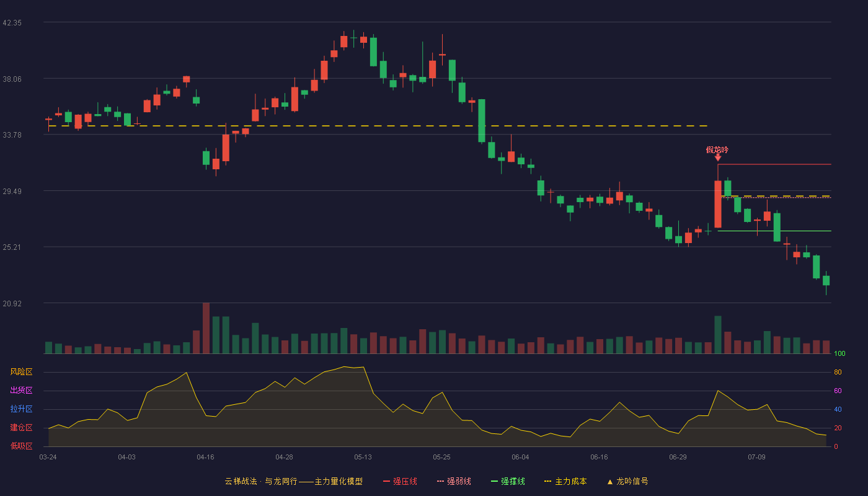Click the 05-13 date axis label
868x496 pixels.
click(363, 457)
